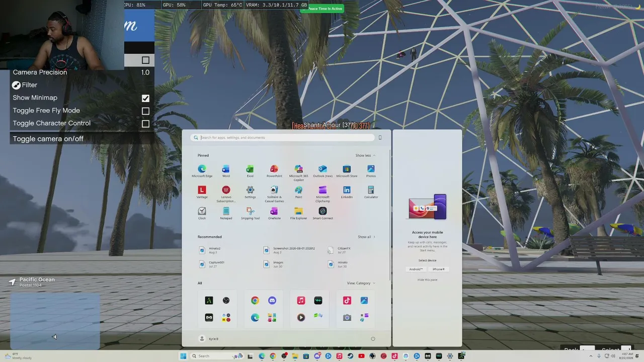Enable Toggle Character Control checkbox
The image size is (644, 362).
[145, 124]
